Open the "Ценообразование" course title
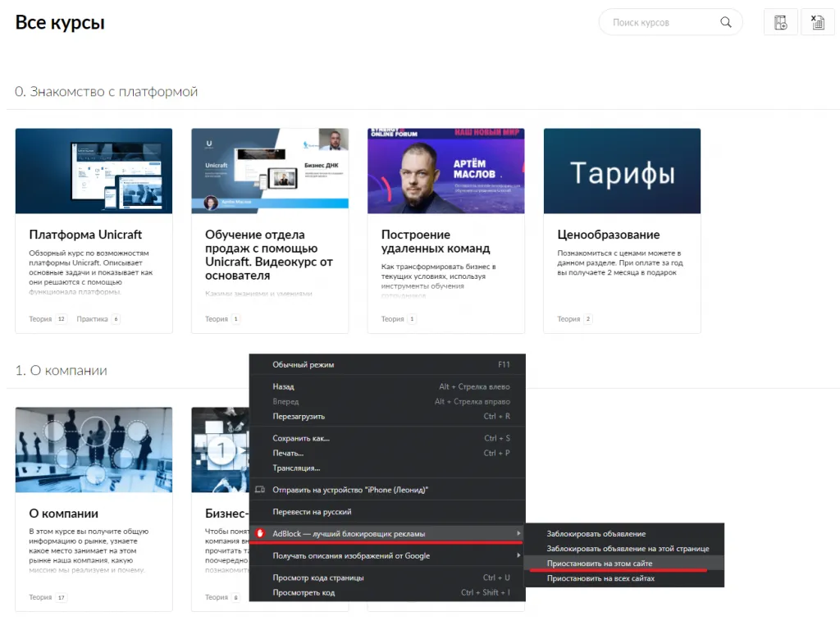 pos(608,234)
